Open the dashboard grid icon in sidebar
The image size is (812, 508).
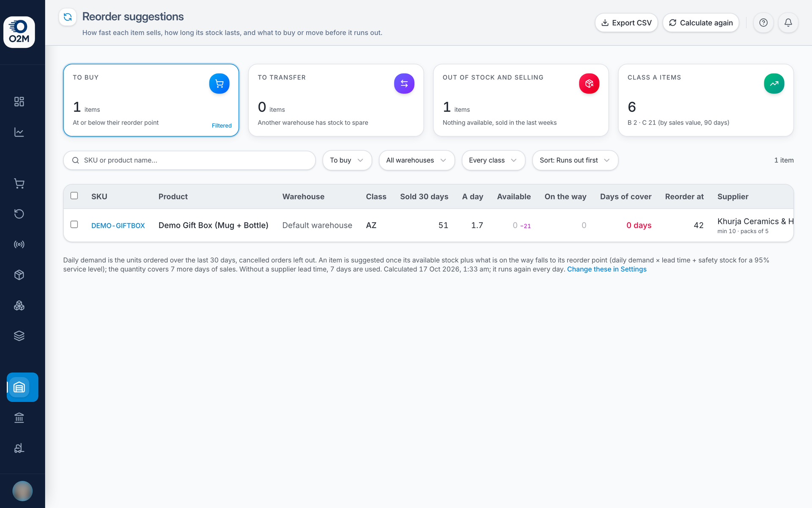tap(19, 102)
